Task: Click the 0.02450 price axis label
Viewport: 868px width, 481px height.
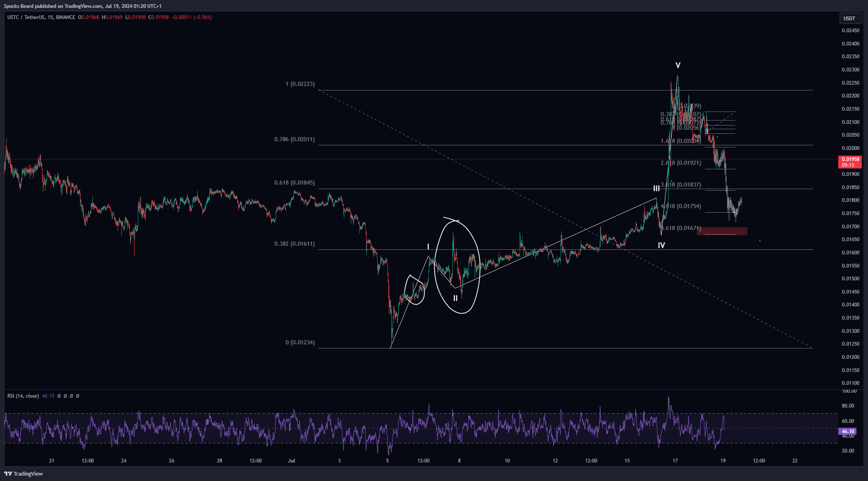Action: pos(850,31)
